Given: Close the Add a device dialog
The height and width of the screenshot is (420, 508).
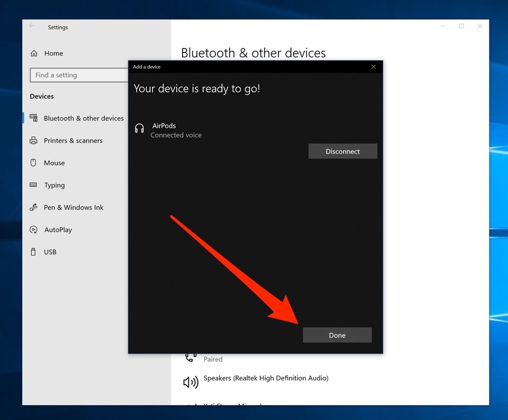Looking at the screenshot, I should pos(373,67).
